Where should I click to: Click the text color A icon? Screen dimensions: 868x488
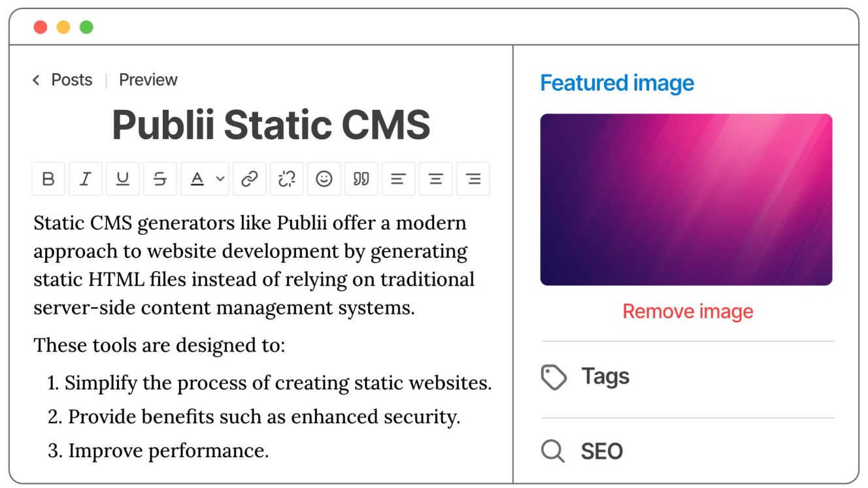point(197,179)
